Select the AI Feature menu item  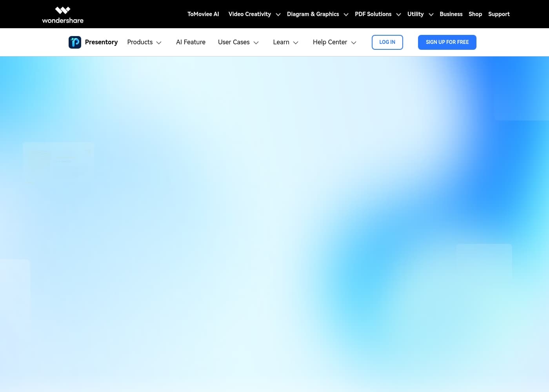click(x=191, y=42)
